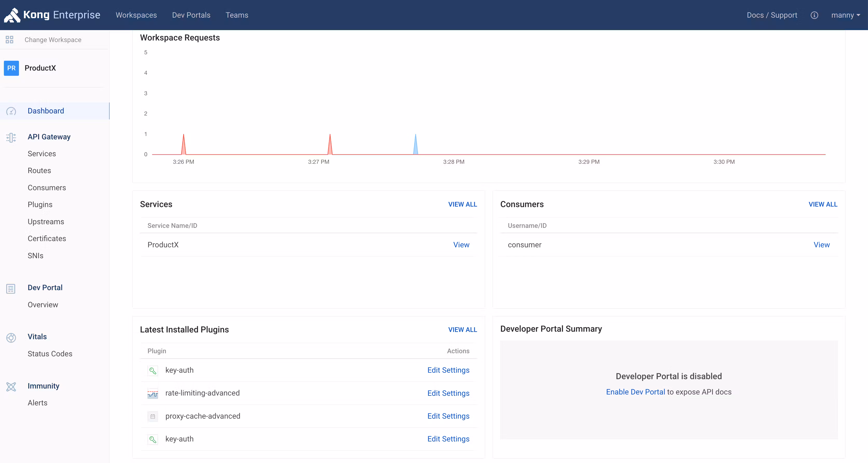
Task: Open the manny user dropdown menu
Action: [x=845, y=15]
